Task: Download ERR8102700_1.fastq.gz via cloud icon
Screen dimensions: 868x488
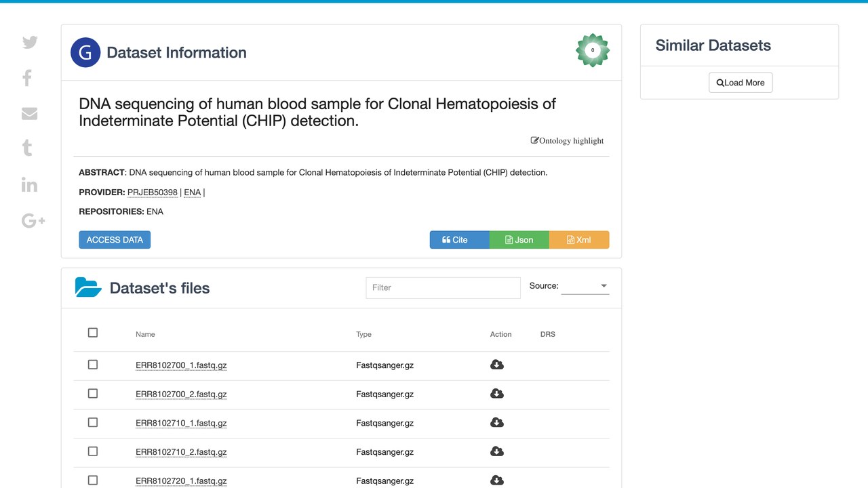Action: point(497,365)
